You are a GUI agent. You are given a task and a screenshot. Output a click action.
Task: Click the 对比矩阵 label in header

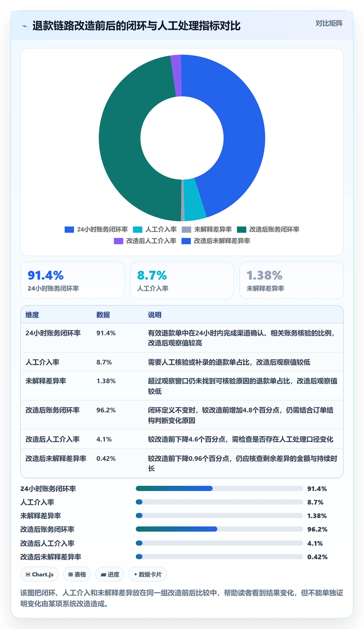pos(329,23)
